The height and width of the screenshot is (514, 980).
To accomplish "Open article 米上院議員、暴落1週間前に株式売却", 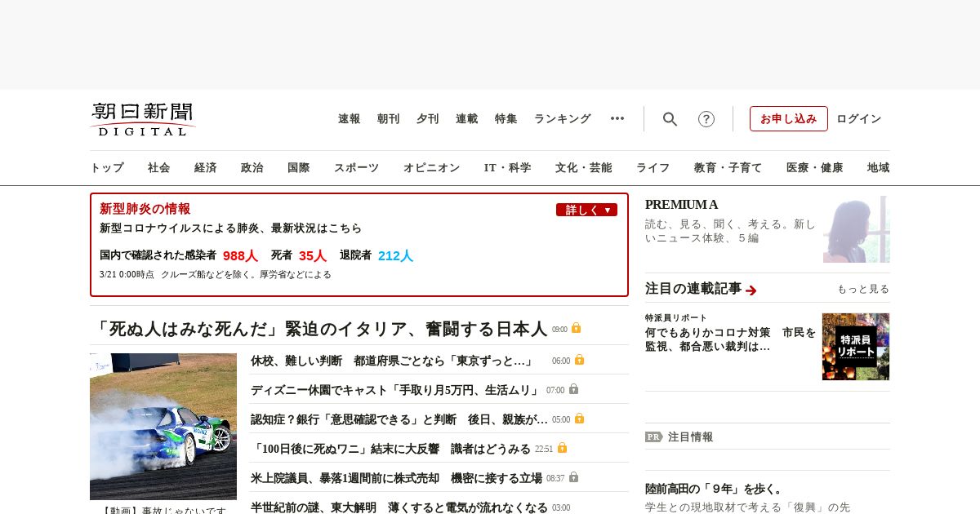I will tap(396, 478).
